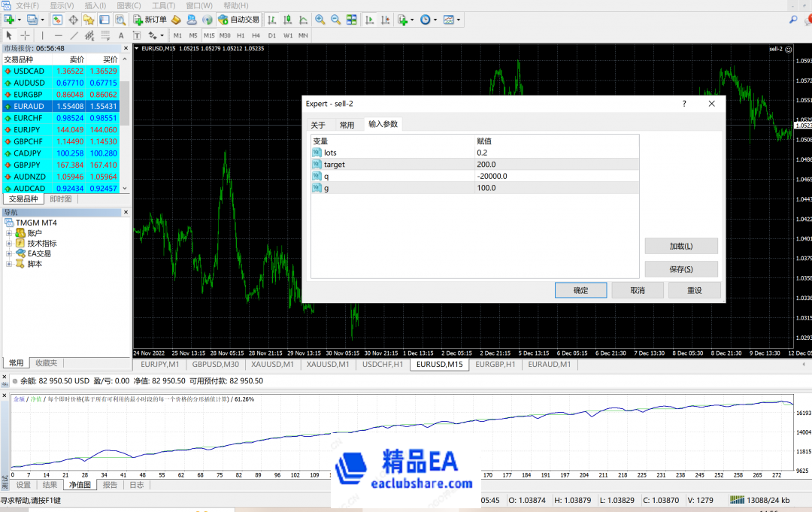Select the crosshair cursor tool
The width and height of the screenshot is (812, 512).
click(26, 35)
